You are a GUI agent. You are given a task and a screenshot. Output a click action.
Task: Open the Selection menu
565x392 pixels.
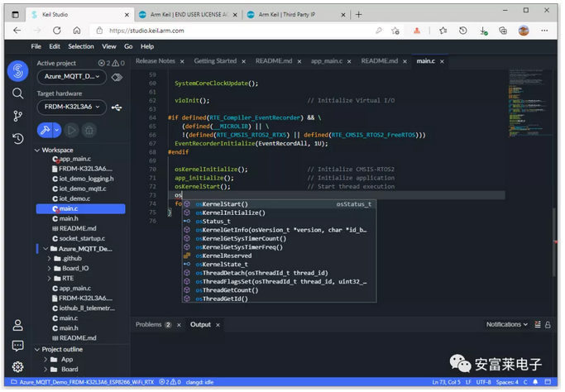(81, 46)
